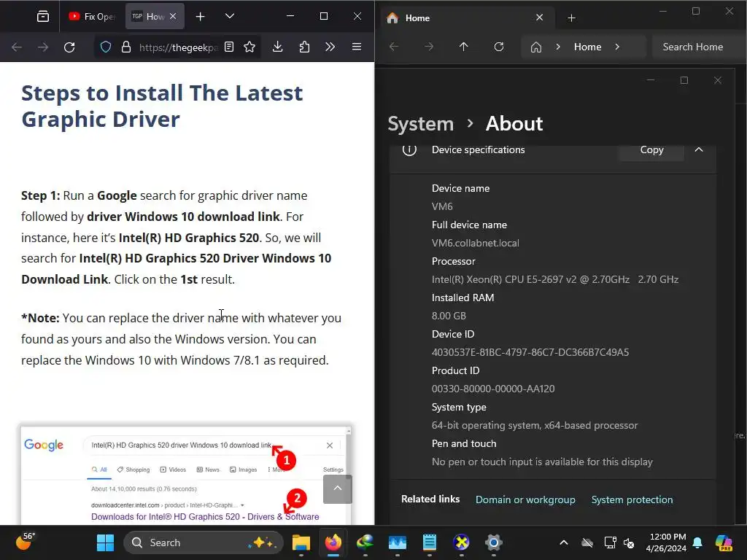Refresh the File Explorer view
The width and height of the screenshot is (747, 560).
click(x=499, y=47)
